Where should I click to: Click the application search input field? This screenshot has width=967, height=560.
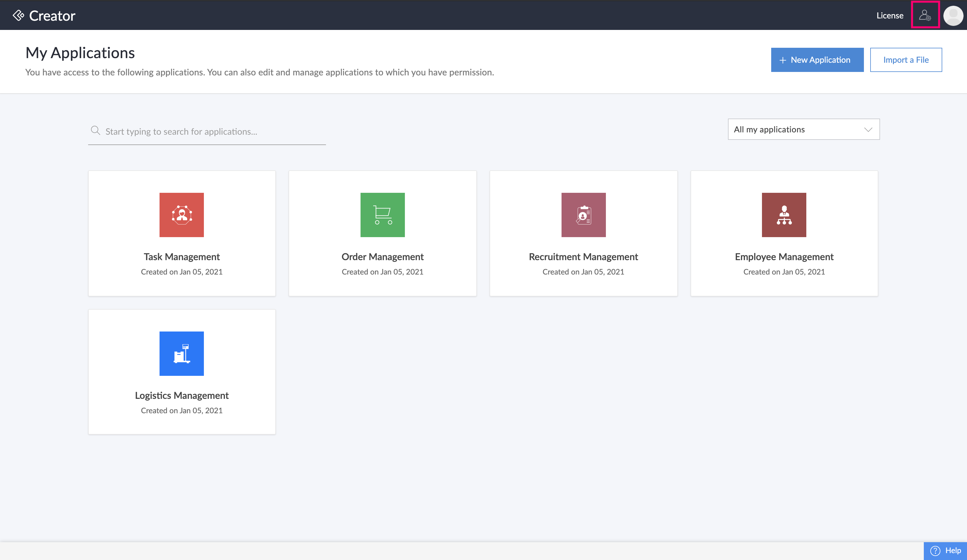(x=207, y=131)
